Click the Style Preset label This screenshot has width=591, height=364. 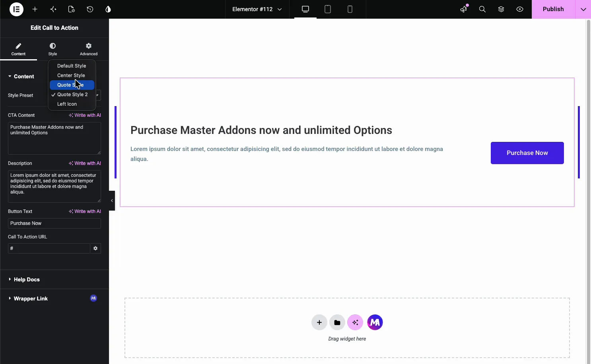pyautogui.click(x=21, y=95)
